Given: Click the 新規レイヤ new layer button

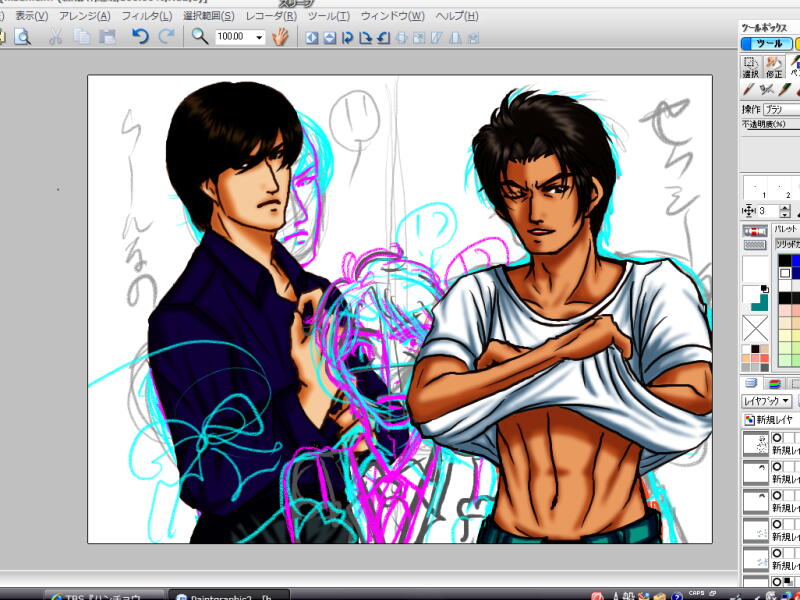Looking at the screenshot, I should pos(770,420).
